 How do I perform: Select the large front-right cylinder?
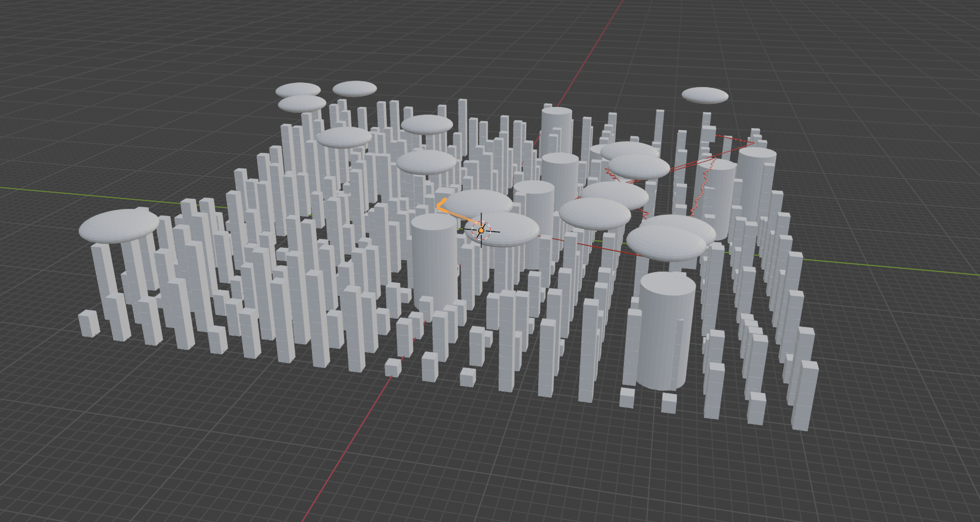[666, 331]
